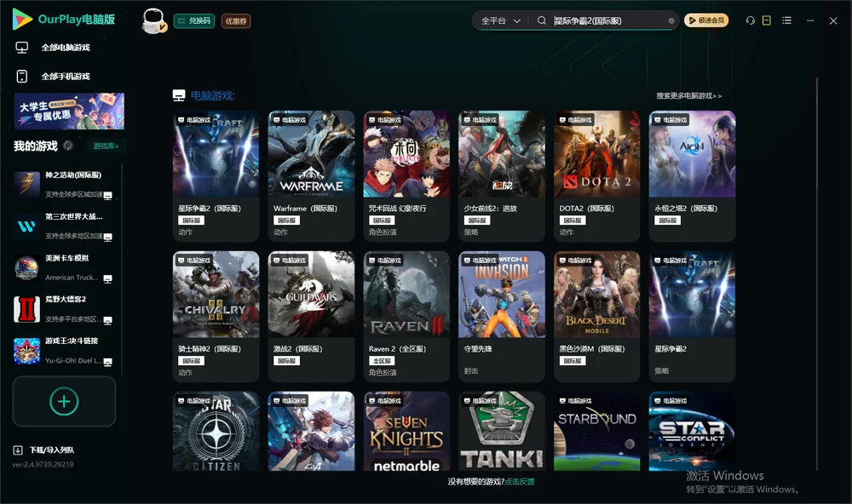Select 荒野大镖客2 in my games
This screenshot has height=504, width=852.
[64, 309]
